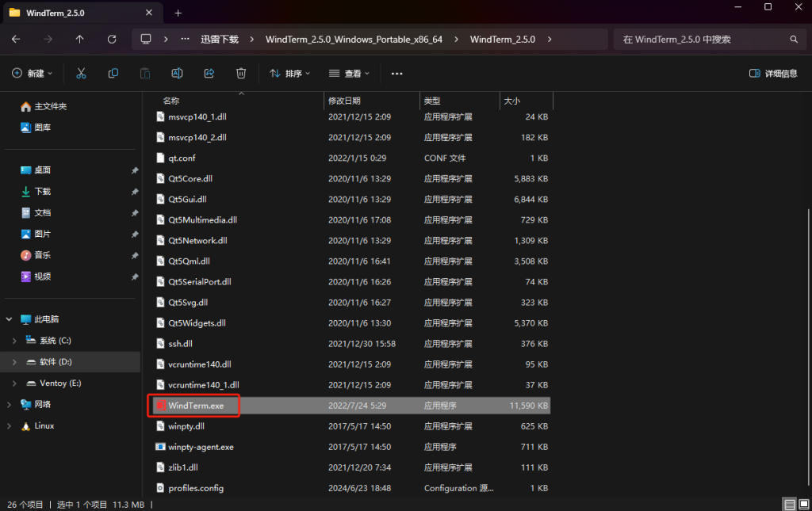
Task: Go up one folder with Up arrow
Action: (79, 39)
